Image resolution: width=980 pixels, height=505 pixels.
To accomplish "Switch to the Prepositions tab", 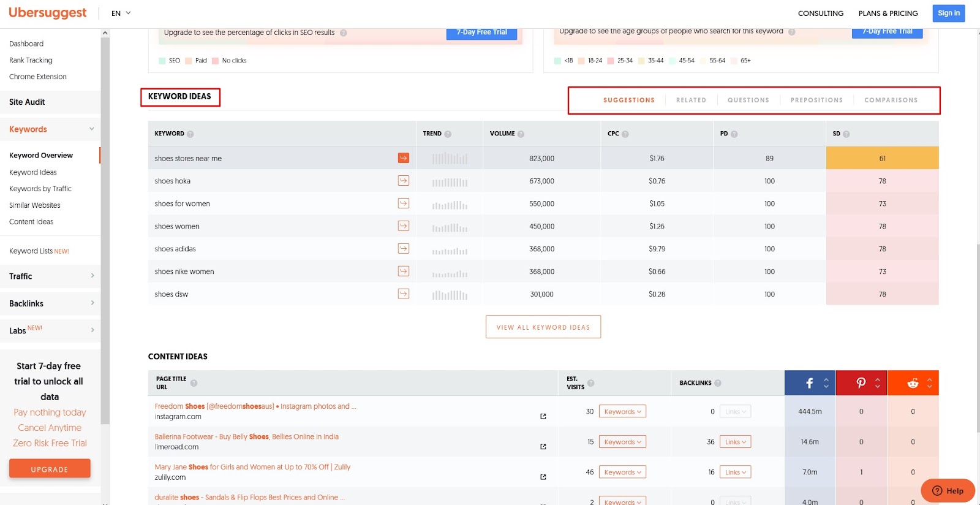I will coord(816,101).
